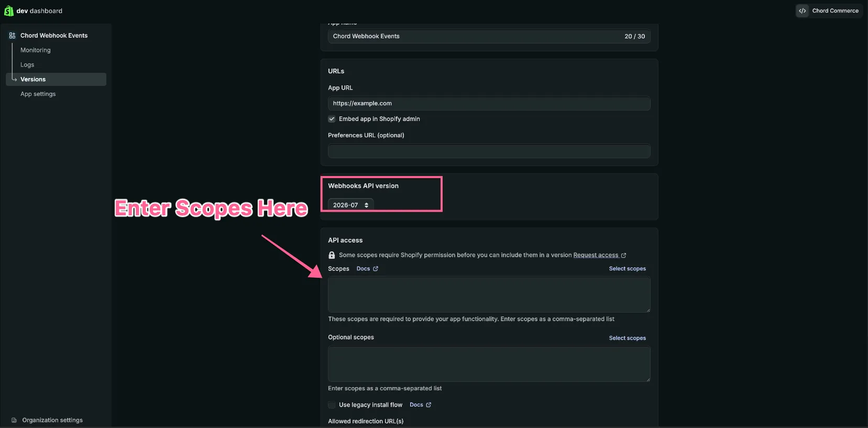Open Chord Webhook Events app in sidebar
Viewport: 868px width, 428px height.
[x=54, y=36]
